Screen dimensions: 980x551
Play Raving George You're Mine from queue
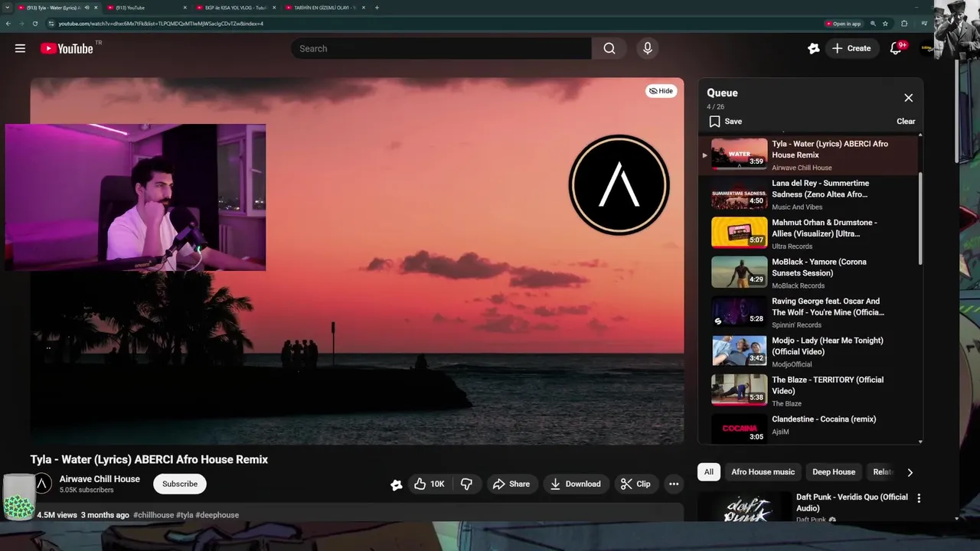810,312
